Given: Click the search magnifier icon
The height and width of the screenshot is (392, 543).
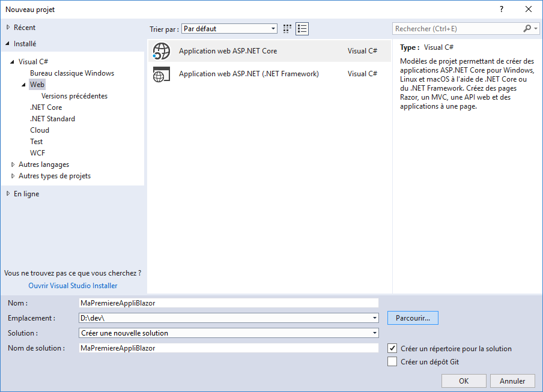Looking at the screenshot, I should coord(527,28).
